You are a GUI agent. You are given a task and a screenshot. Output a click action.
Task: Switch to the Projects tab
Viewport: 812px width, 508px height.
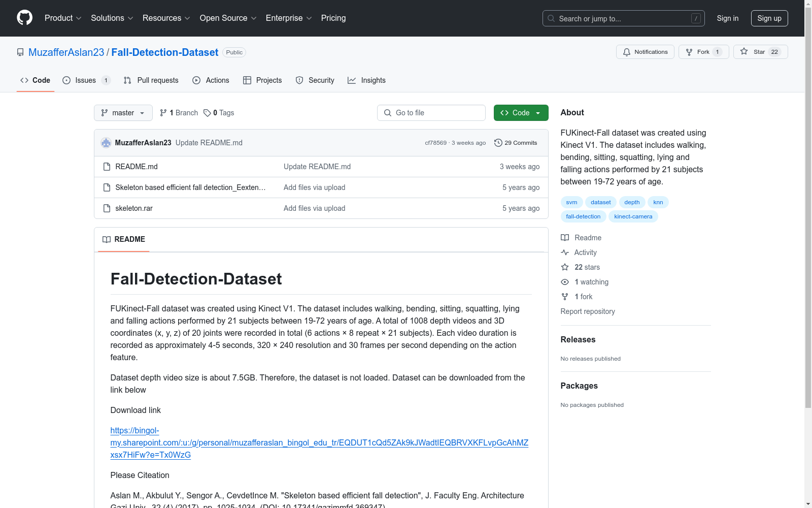click(262, 80)
